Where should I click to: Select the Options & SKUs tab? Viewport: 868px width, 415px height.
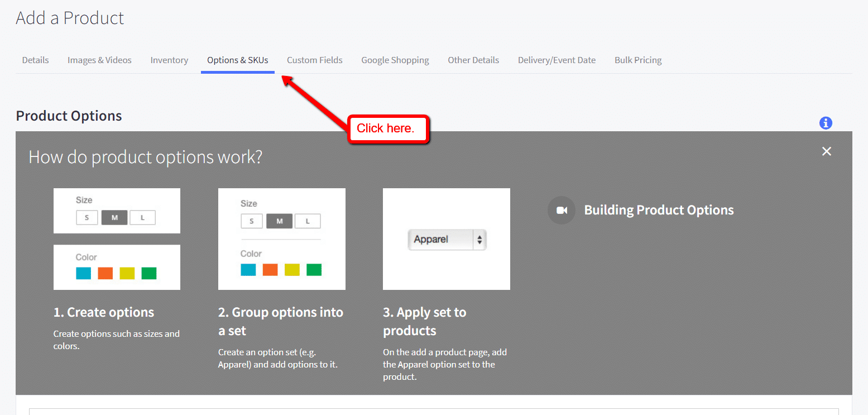pyautogui.click(x=237, y=60)
